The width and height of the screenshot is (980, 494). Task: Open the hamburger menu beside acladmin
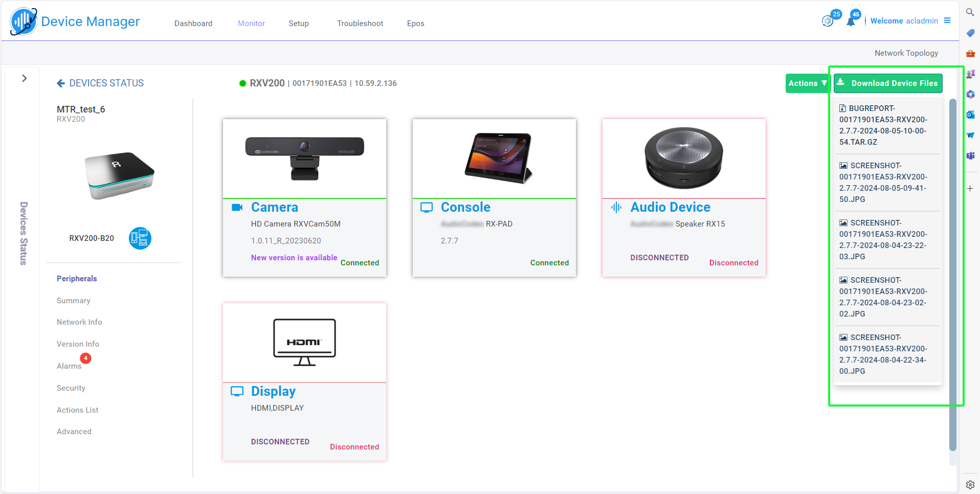coord(947,21)
